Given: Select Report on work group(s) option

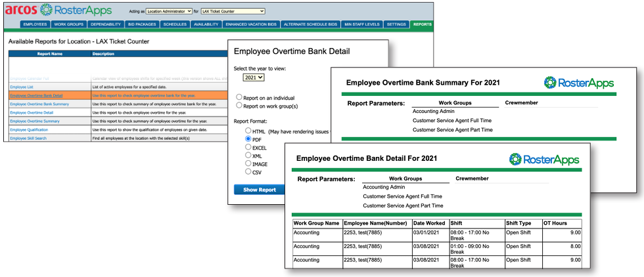Looking at the screenshot, I should pyautogui.click(x=239, y=106).
